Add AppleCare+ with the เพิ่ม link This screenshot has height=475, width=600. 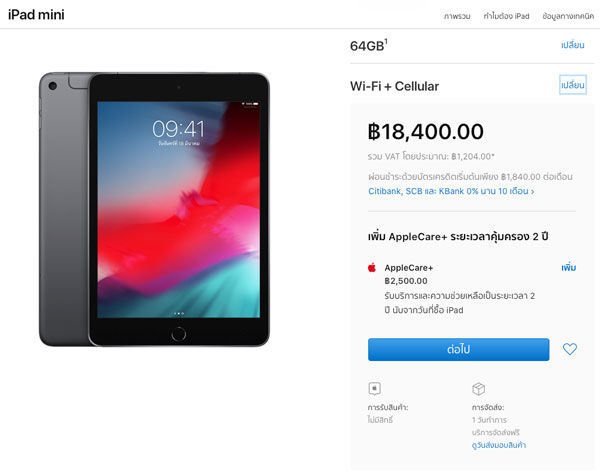click(x=569, y=268)
